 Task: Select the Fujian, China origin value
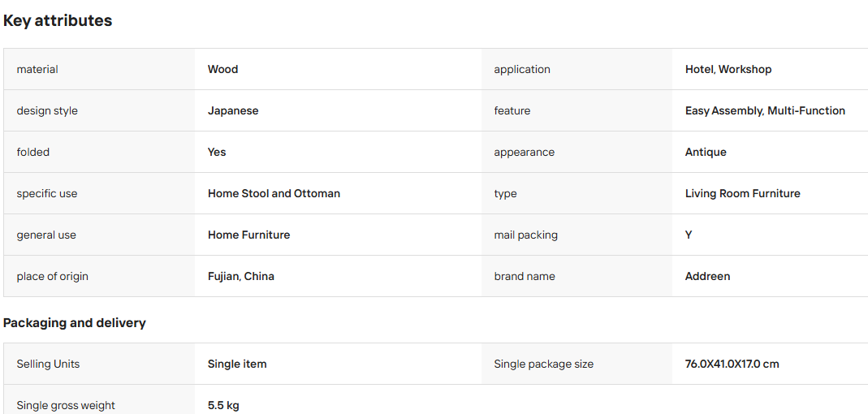241,276
